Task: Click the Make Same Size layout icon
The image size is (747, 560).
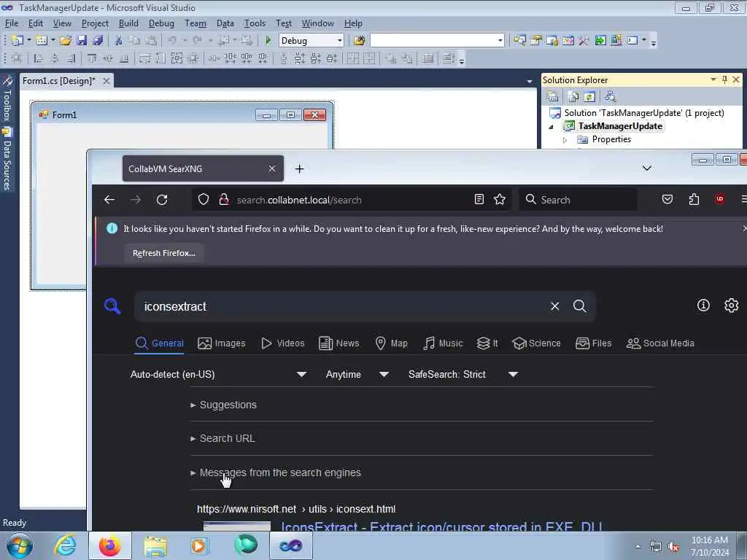Action: [x=177, y=58]
